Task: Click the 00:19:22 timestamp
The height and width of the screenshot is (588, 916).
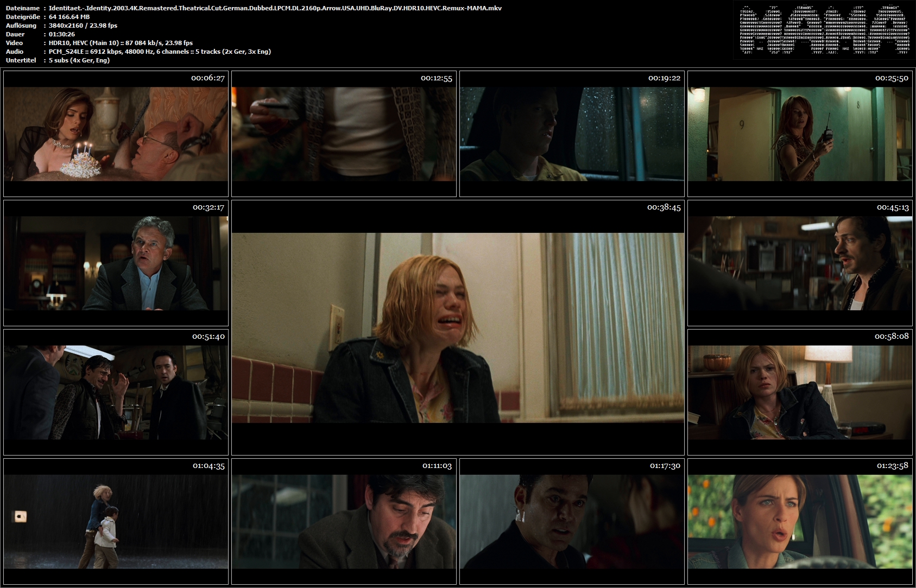Action: click(x=664, y=78)
